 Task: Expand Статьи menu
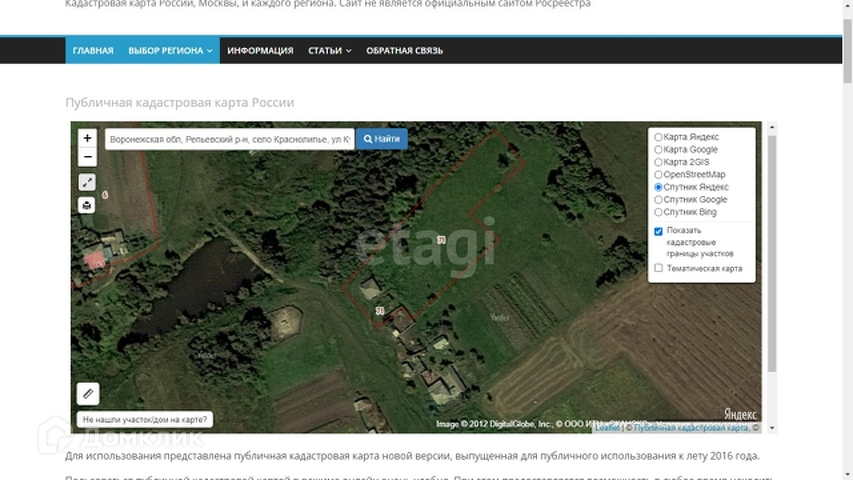pos(330,51)
